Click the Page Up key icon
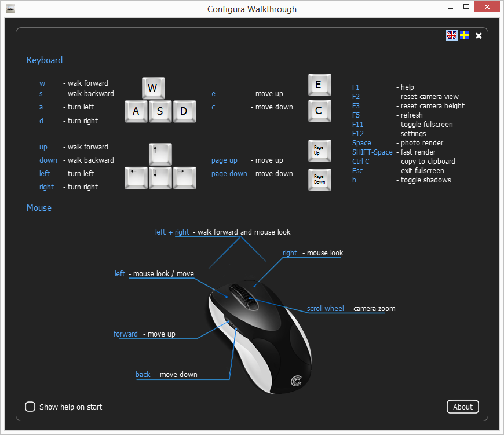 click(319, 151)
